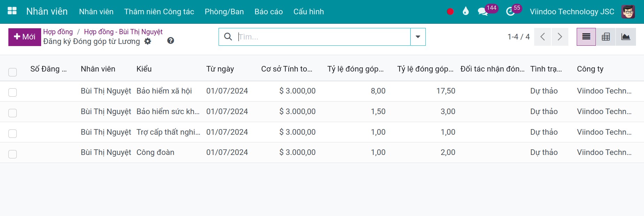Toggle the select-all checkbox in header

pyautogui.click(x=13, y=72)
